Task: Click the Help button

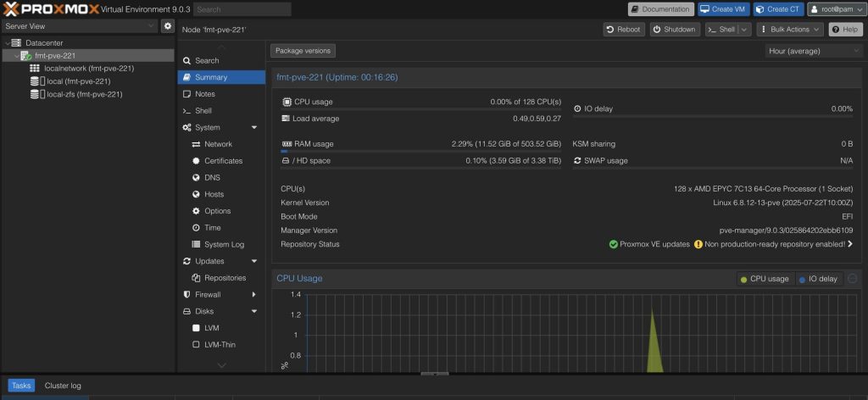Action: [x=845, y=30]
